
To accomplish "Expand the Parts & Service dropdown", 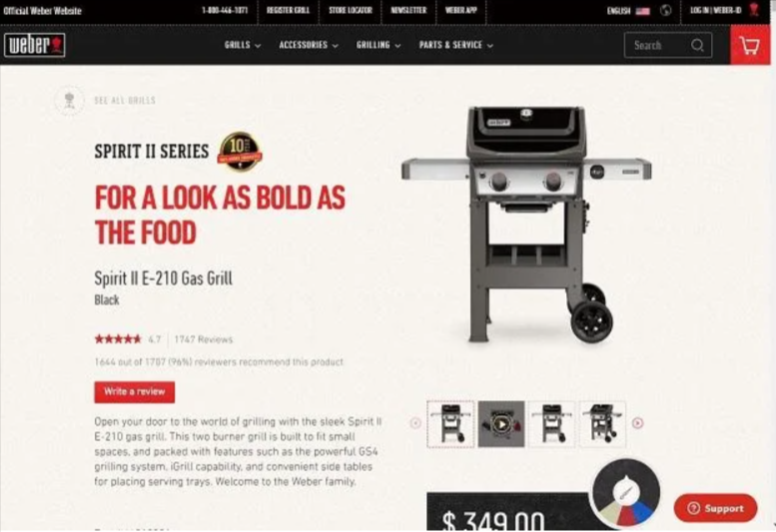I will [455, 45].
